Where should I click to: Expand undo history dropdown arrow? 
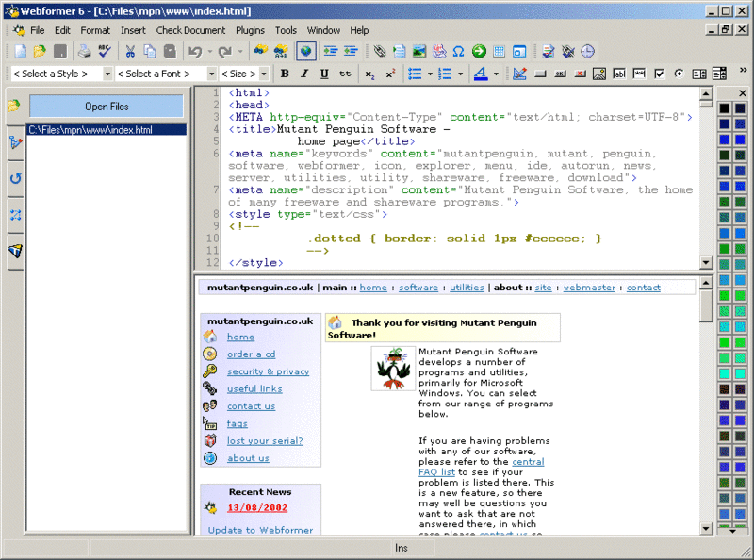209,51
